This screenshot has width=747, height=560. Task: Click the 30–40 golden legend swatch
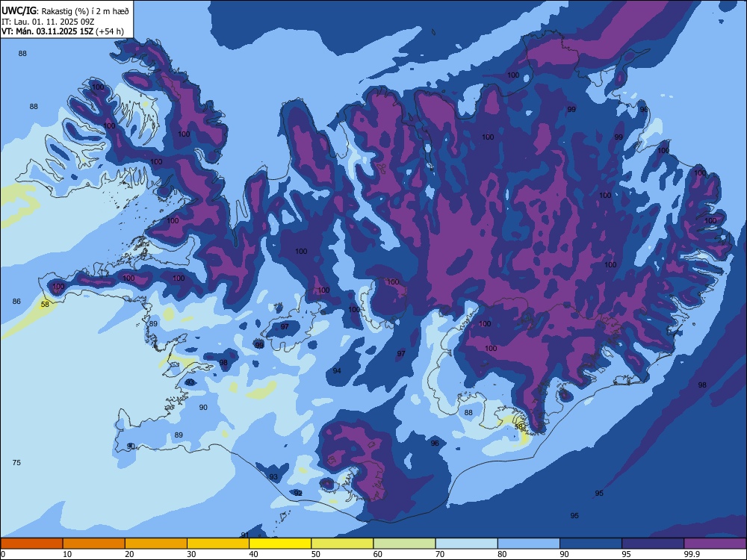pyautogui.click(x=218, y=544)
